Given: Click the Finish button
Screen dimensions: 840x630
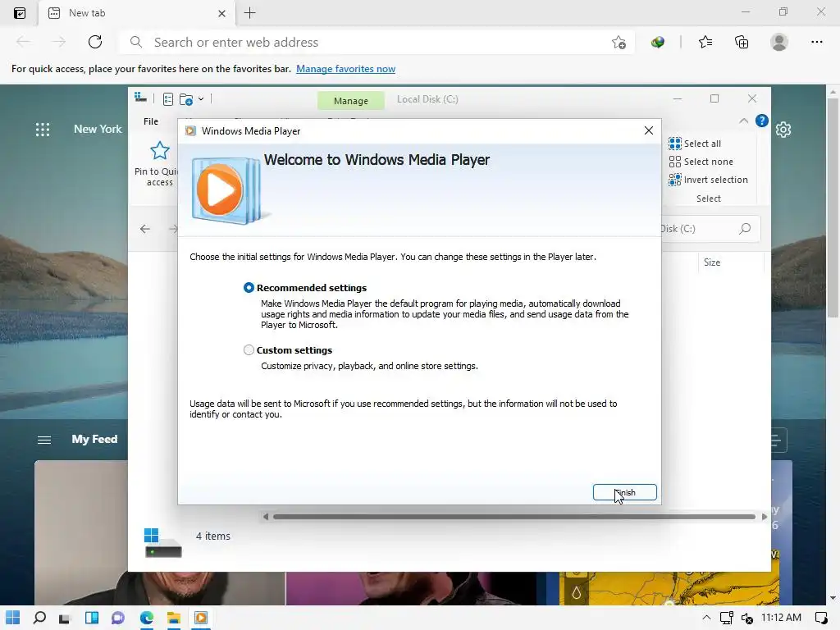Looking at the screenshot, I should pyautogui.click(x=624, y=492).
